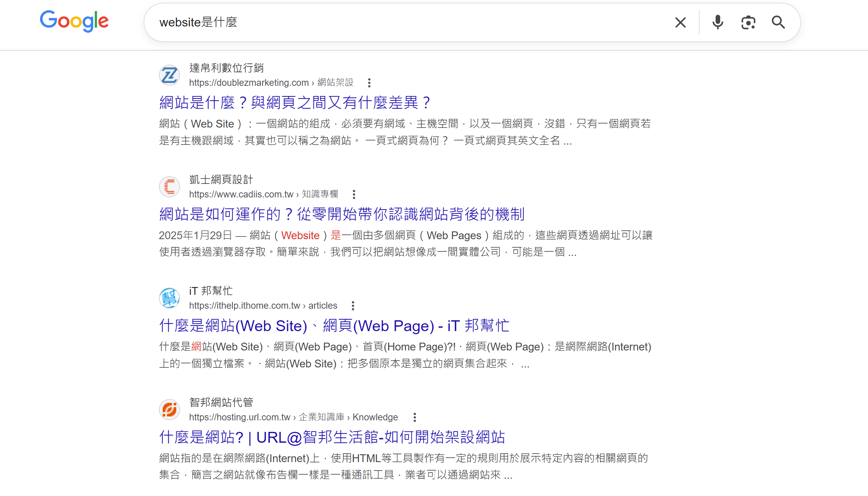868x496 pixels.
Task: Clear the search box with X
Action: 680,22
